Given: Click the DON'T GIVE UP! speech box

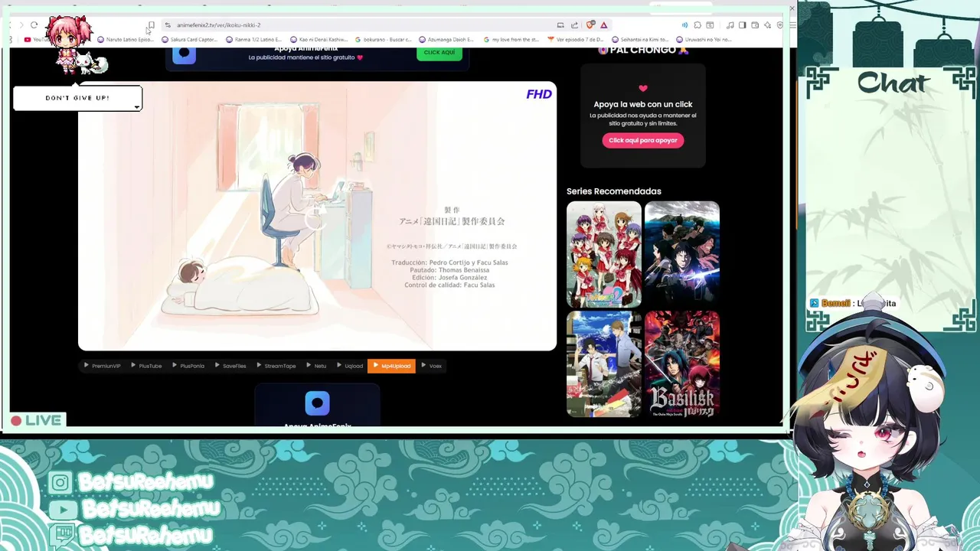Looking at the screenshot, I should pyautogui.click(x=77, y=98).
